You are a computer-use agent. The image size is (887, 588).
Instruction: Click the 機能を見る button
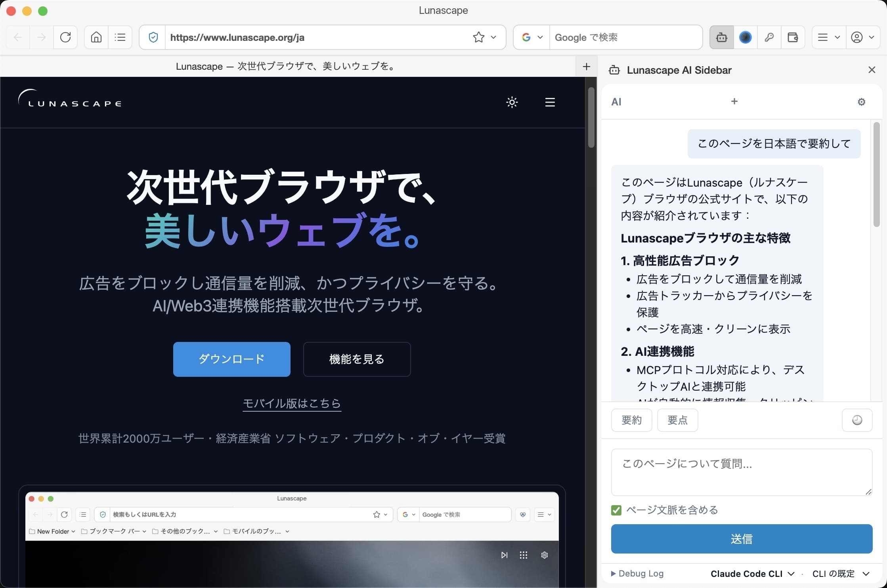(357, 359)
